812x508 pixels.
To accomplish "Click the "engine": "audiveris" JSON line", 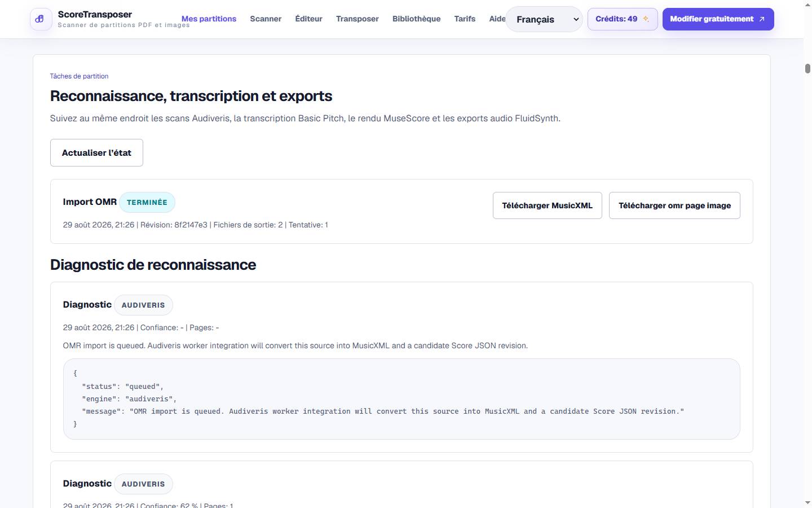I will [x=129, y=399].
